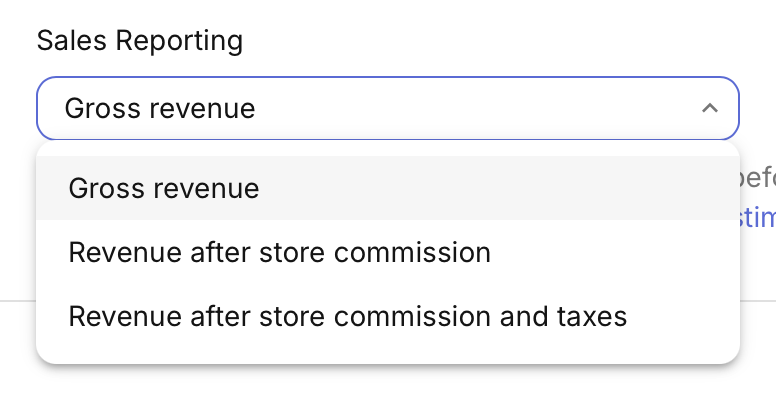Select the middle option in the reporting list
This screenshot has height=398, width=776.
pos(388,252)
